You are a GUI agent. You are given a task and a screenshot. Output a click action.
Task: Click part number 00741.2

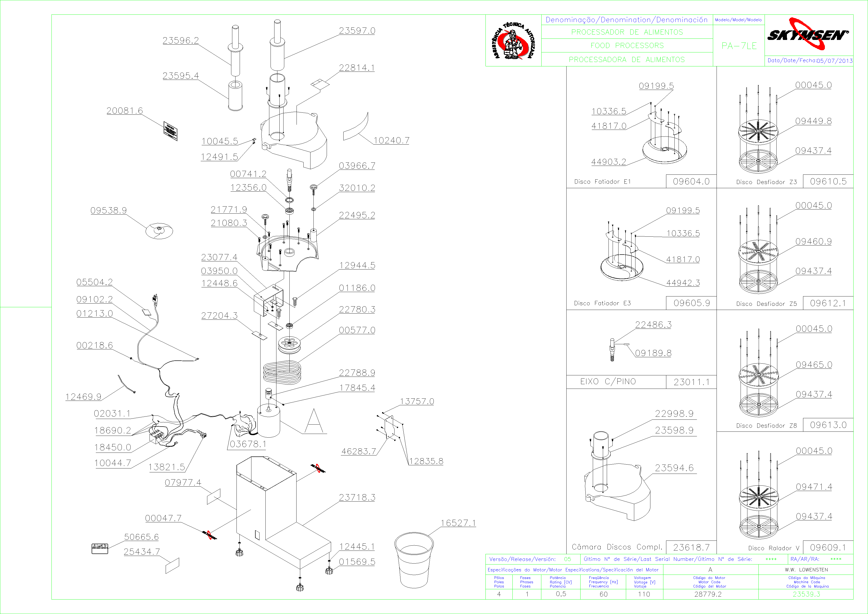point(248,174)
